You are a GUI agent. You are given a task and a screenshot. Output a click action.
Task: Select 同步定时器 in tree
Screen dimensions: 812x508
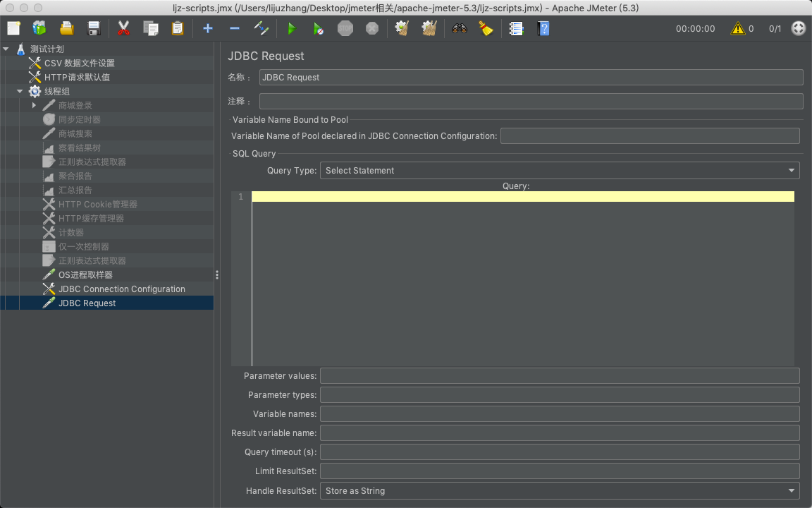pos(79,120)
